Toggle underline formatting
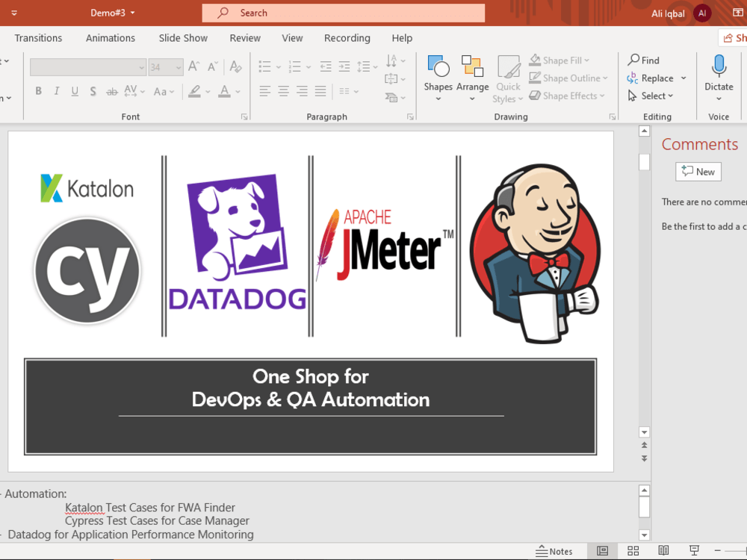This screenshot has height=560, width=747. click(74, 91)
